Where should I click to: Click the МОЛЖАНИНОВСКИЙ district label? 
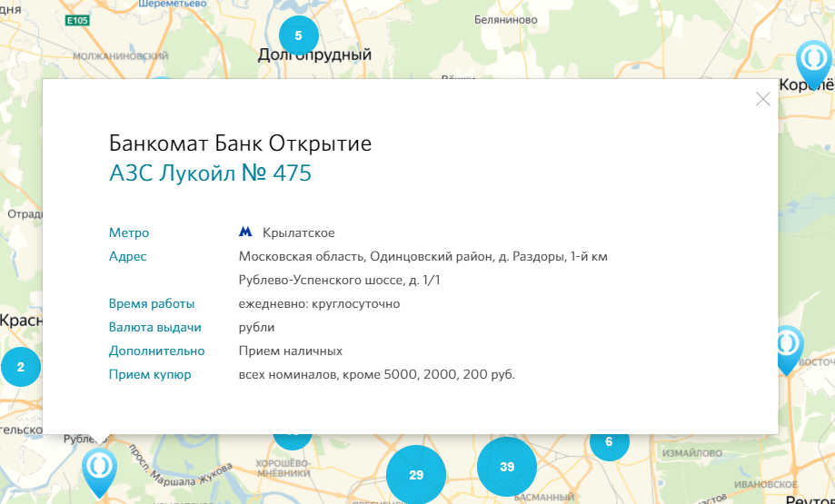tap(120, 56)
